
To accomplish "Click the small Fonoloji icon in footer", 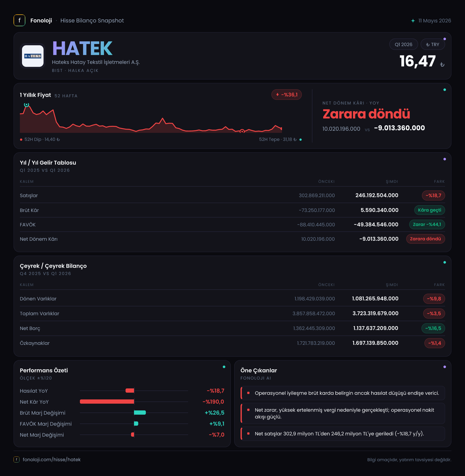I will [x=16, y=459].
